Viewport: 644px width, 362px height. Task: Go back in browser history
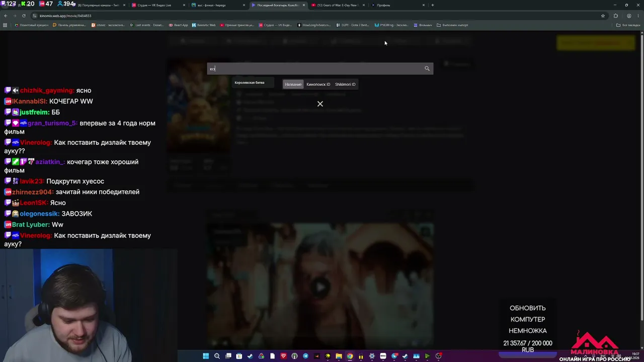6,16
